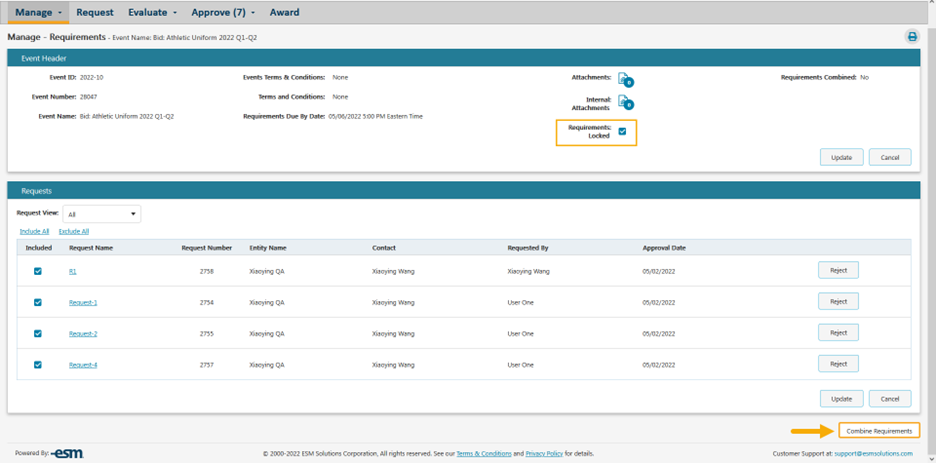Click the Requested By column header

tap(528, 247)
